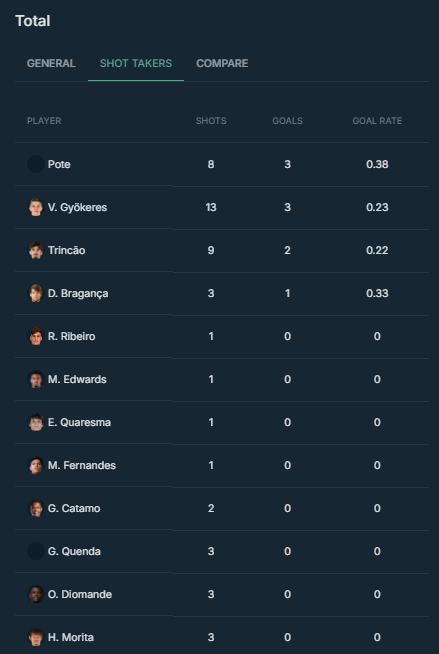Click Pote's blank avatar placeholder
Image resolution: width=439 pixels, height=654 pixels.
tap(36, 164)
